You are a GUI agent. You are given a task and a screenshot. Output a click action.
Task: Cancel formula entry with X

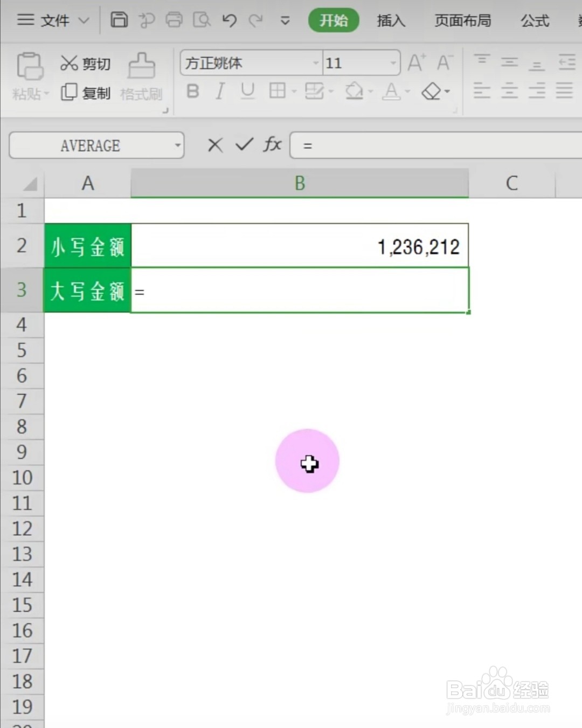215,145
